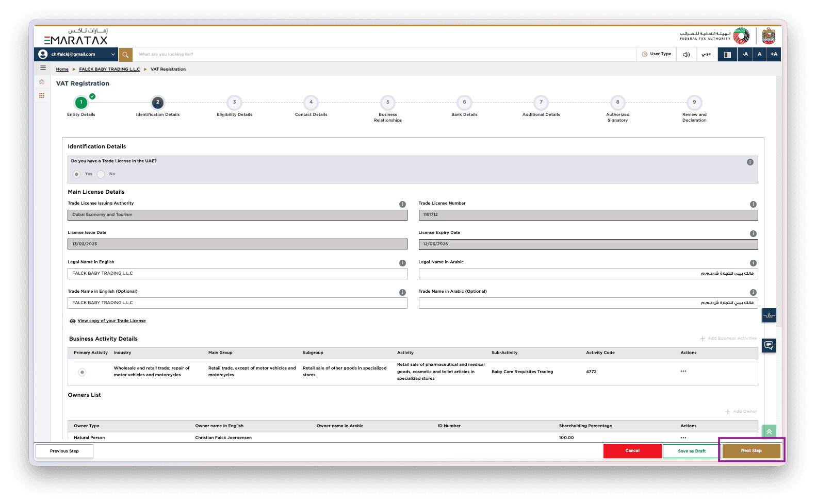Select No for Trade License in UAE
This screenshot has width=816, height=504.
tap(101, 174)
